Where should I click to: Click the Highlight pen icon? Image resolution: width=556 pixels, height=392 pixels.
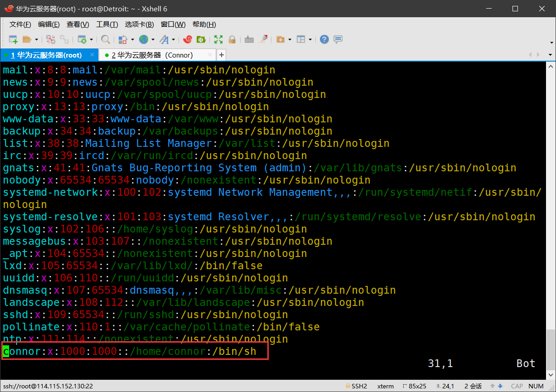point(263,39)
